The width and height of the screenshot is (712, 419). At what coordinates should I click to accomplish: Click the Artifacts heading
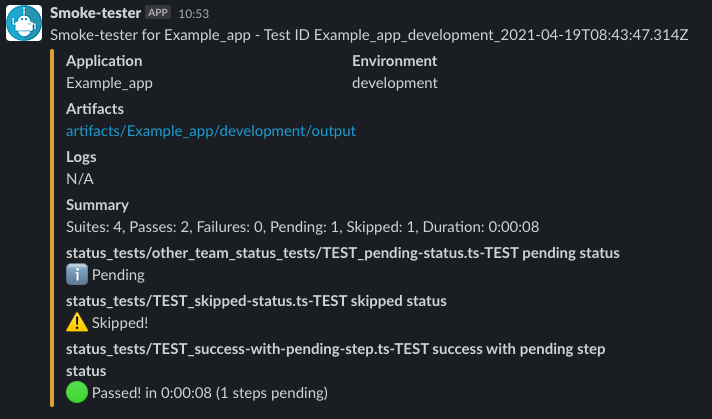coord(95,109)
